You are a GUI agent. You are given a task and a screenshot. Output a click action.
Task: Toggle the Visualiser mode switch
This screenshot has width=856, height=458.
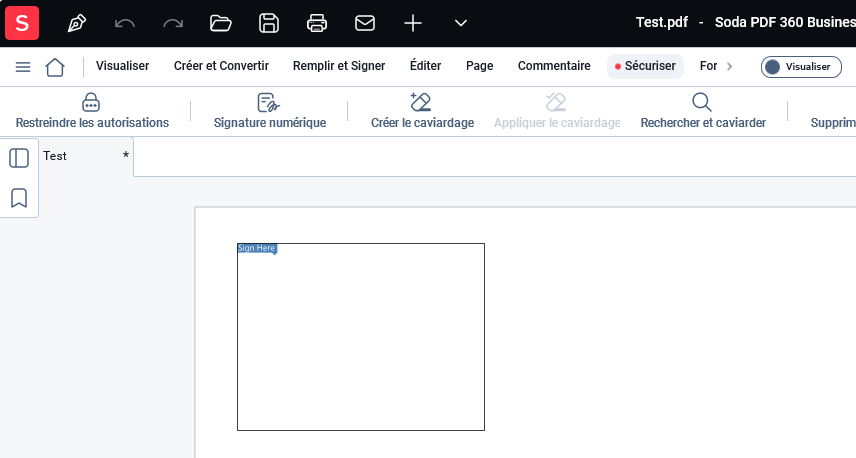point(801,67)
